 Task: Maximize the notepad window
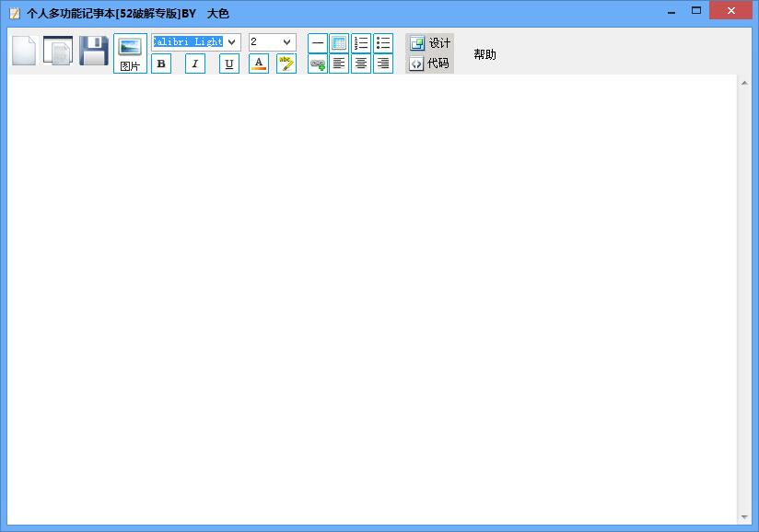point(696,10)
